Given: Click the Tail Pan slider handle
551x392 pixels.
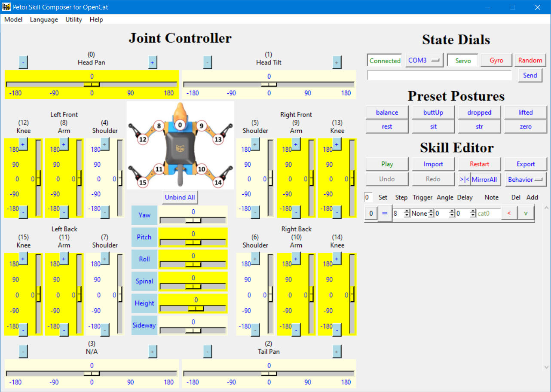Looking at the screenshot, I should [269, 374].
